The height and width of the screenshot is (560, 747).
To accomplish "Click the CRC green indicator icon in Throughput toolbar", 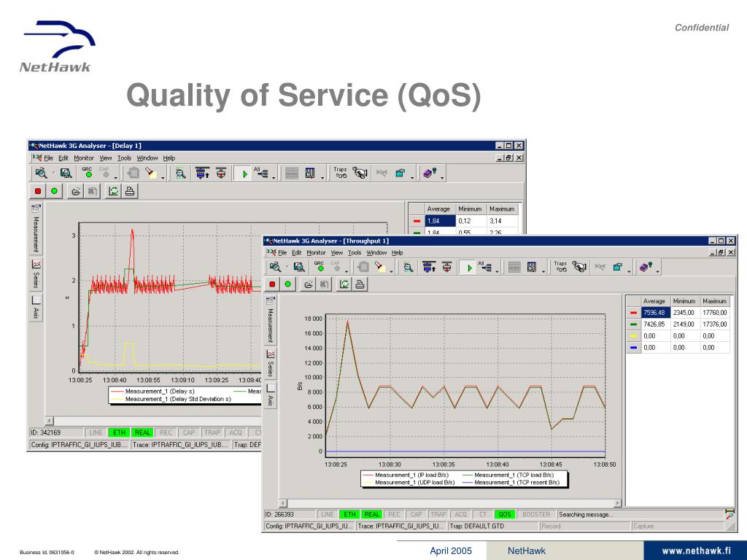I will [320, 267].
